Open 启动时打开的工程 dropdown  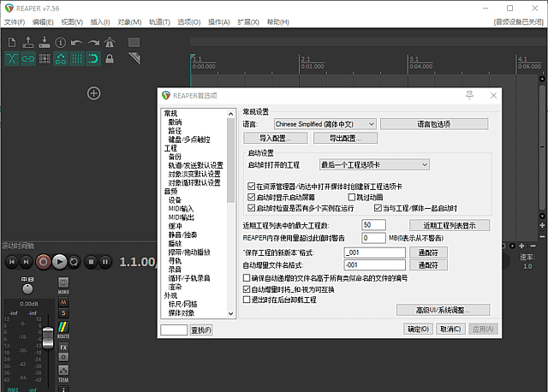point(374,164)
